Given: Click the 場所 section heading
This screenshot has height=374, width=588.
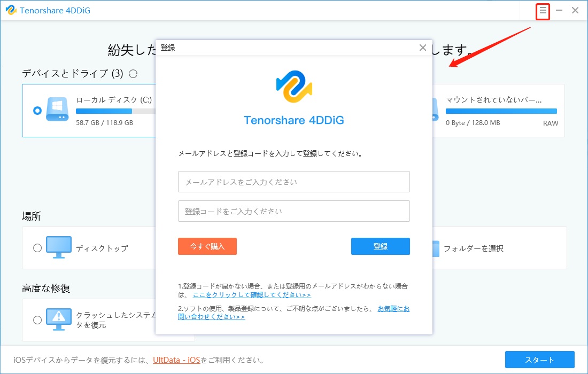Looking at the screenshot, I should tap(32, 216).
